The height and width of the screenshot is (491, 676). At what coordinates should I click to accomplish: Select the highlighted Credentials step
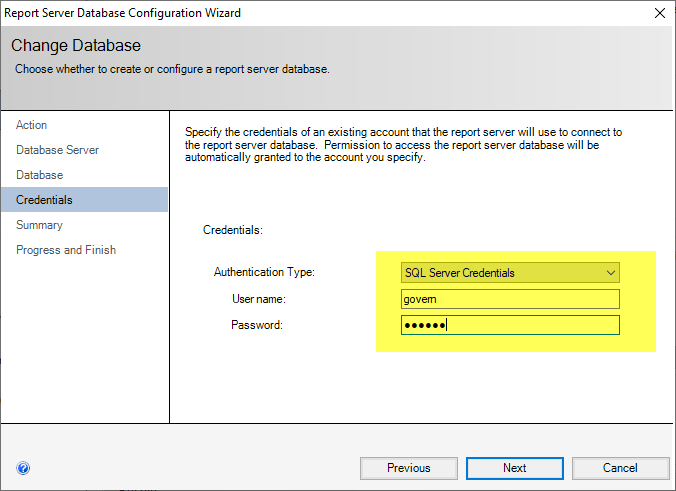44,200
